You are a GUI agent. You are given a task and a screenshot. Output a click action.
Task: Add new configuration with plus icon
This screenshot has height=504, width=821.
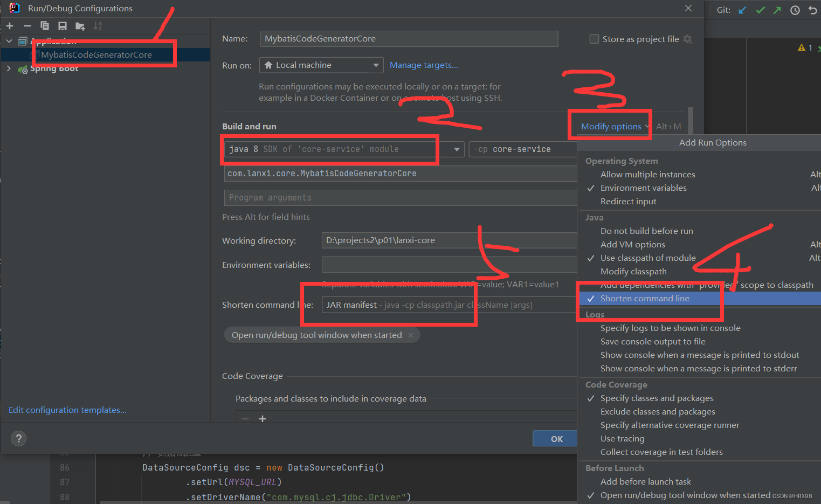(10, 26)
